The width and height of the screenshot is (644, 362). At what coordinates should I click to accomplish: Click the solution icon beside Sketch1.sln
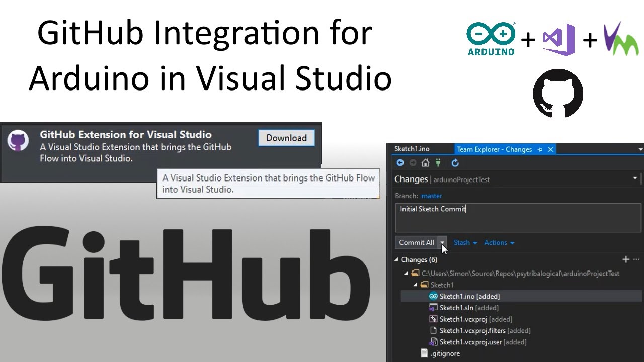pos(434,308)
